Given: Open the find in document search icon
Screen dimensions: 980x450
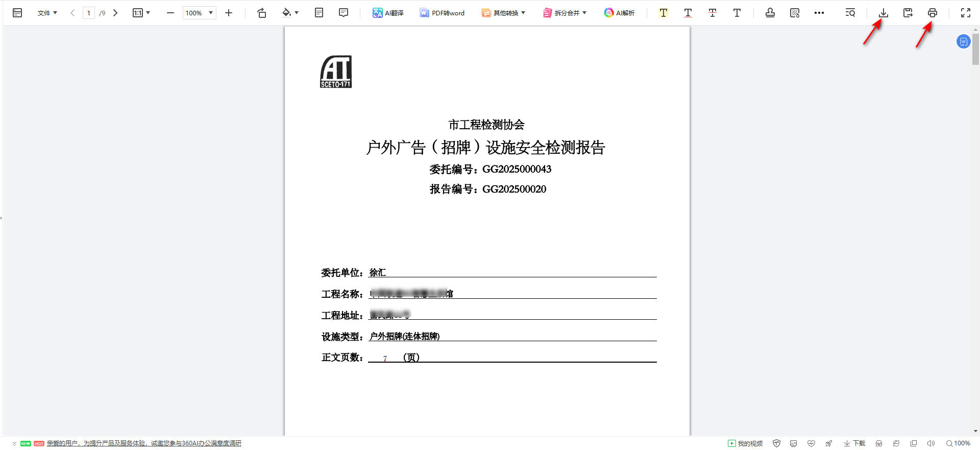Looking at the screenshot, I should (x=850, y=13).
